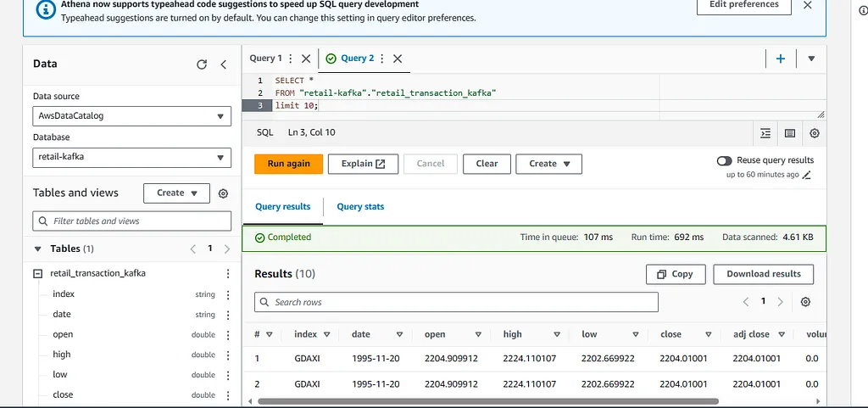The height and width of the screenshot is (408, 868).
Task: Go to previous results page
Action: [746, 302]
